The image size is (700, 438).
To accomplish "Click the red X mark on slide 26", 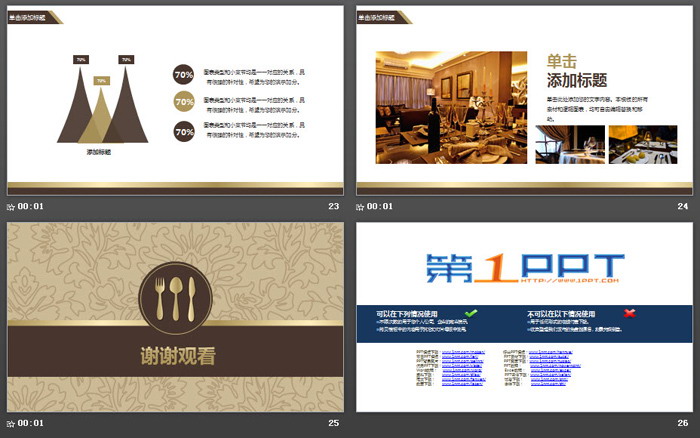I will click(x=630, y=313).
